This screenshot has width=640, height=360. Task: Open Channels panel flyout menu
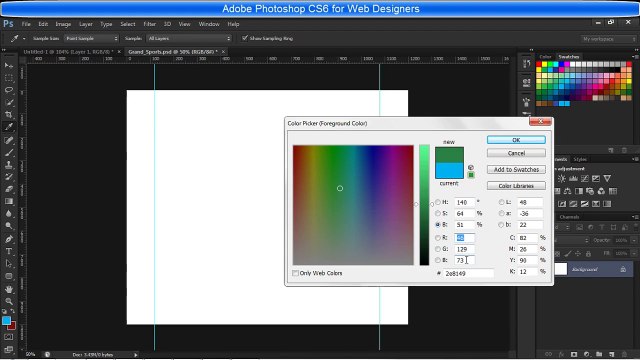pos(635,217)
